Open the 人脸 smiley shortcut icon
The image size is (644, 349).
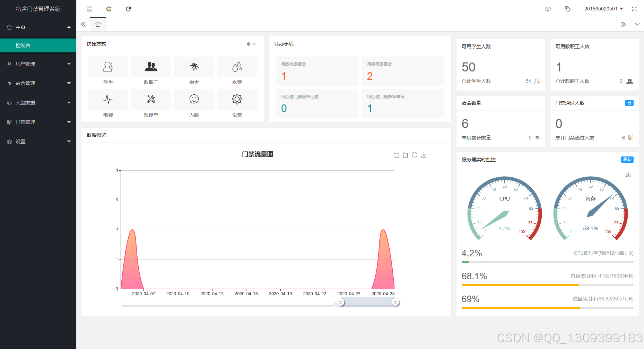click(194, 99)
